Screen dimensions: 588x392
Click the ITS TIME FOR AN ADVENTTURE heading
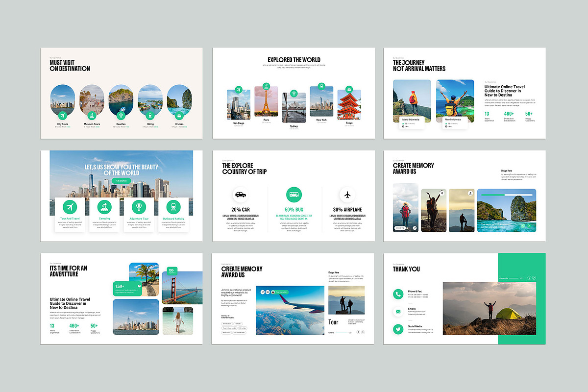point(69,271)
